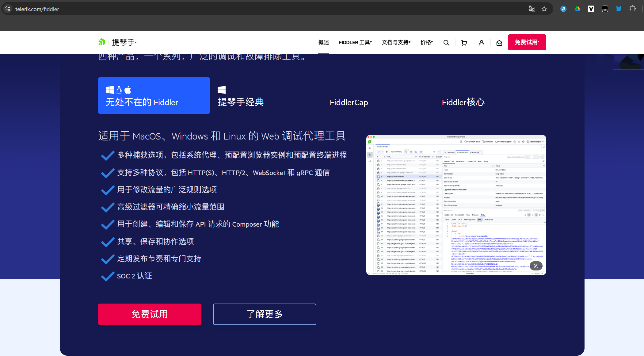Viewport: 644px width, 356px height.
Task: Bookmark this page with the star icon
Action: 544,9
